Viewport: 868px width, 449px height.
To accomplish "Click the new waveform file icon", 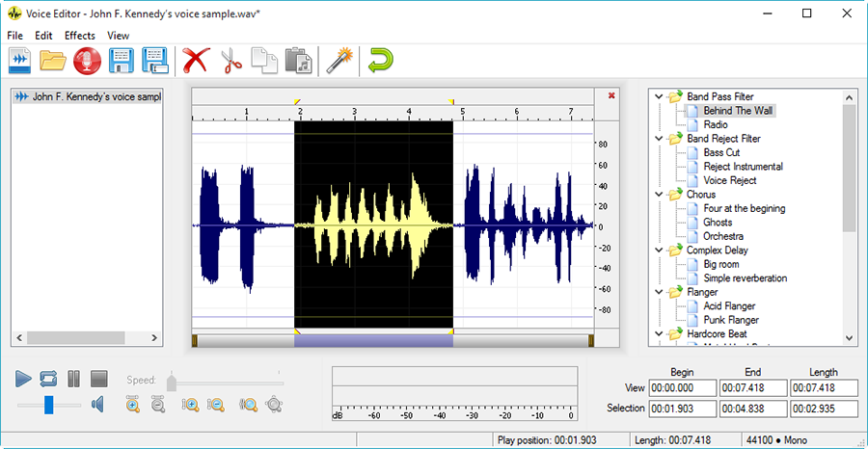I will 20,62.
